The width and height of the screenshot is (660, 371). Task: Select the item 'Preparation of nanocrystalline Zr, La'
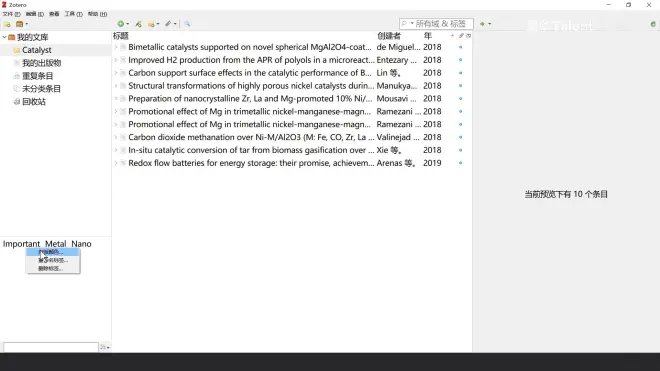click(250, 99)
